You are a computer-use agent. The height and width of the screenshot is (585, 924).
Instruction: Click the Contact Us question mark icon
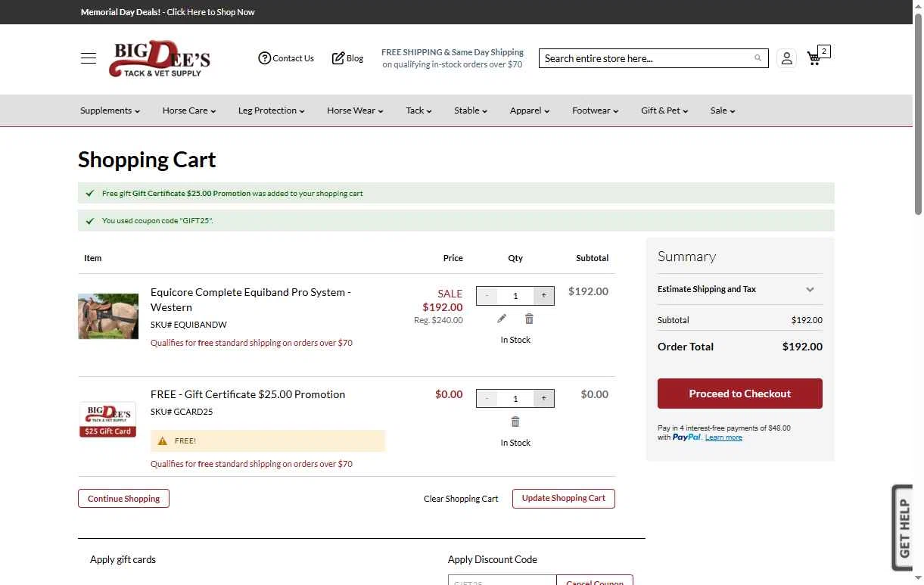[264, 58]
